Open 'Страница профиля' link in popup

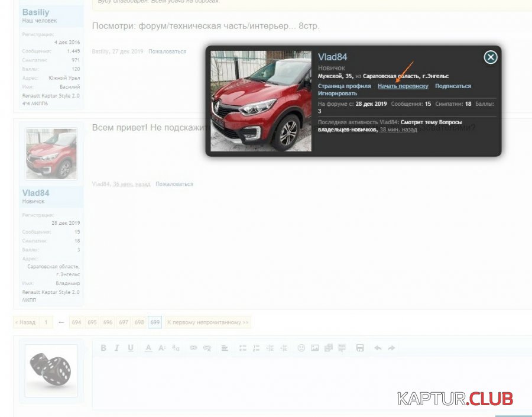pyautogui.click(x=345, y=86)
